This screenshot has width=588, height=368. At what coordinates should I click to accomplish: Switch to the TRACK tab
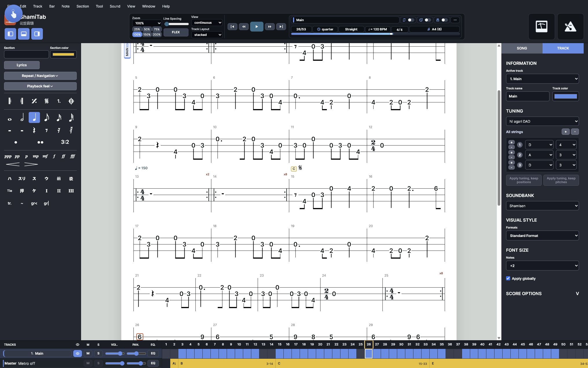pos(563,48)
